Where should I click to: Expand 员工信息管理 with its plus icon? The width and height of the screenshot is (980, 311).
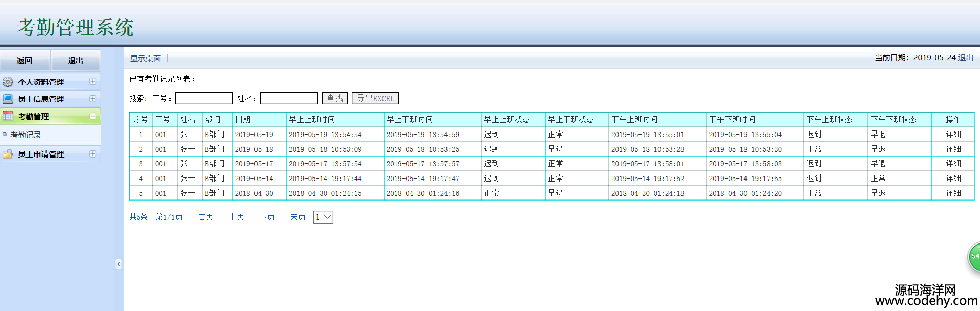pos(93,99)
